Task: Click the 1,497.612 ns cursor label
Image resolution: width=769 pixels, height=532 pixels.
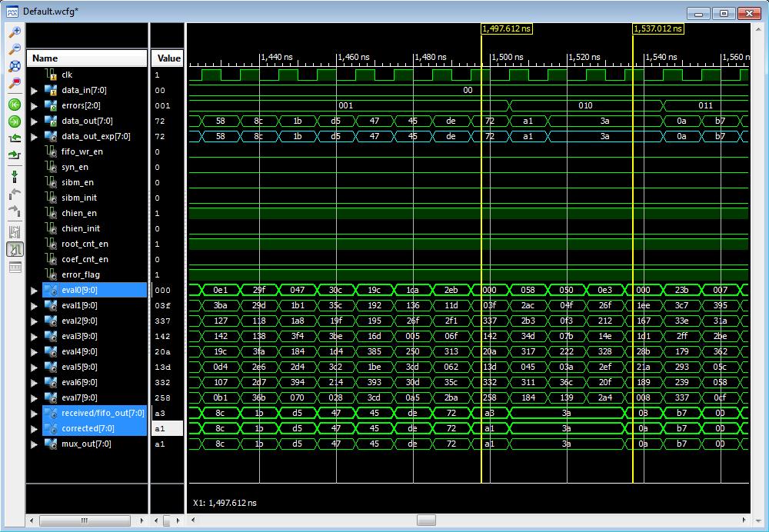Action: [x=507, y=28]
